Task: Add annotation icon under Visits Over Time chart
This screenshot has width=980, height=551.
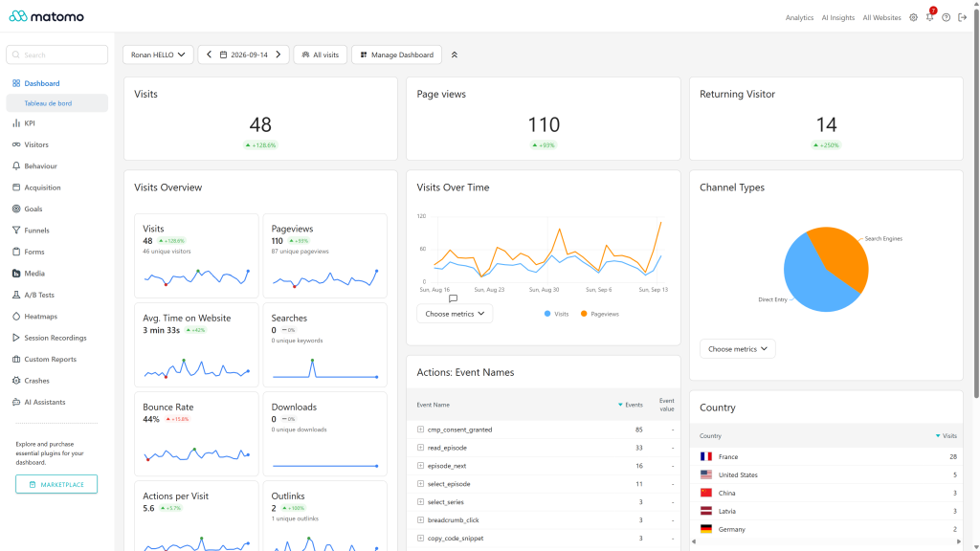Action: point(453,298)
